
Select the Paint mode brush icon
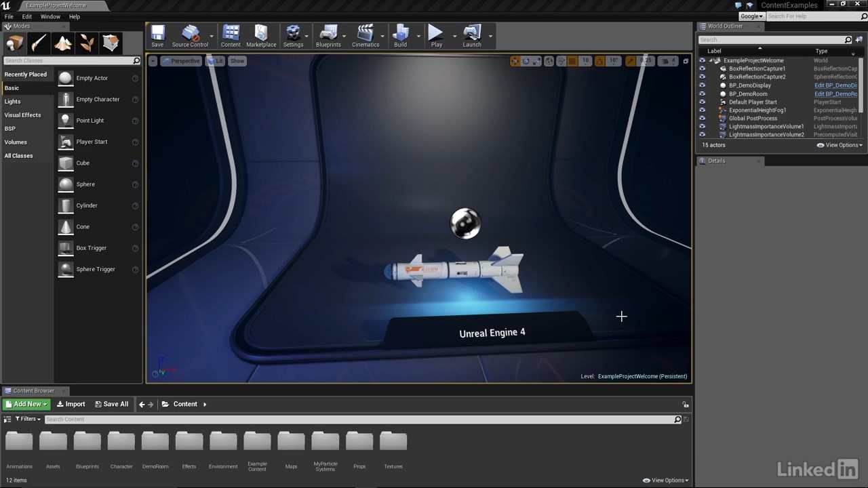[39, 43]
